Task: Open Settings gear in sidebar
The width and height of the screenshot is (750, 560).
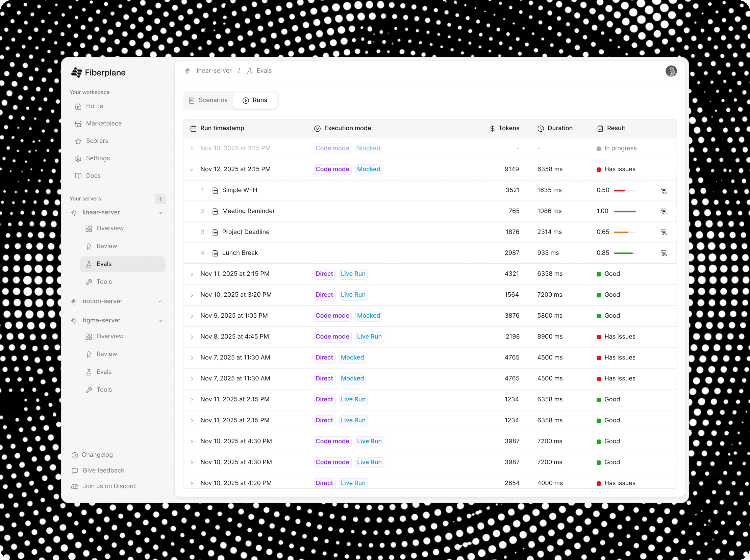Action: [x=78, y=159]
